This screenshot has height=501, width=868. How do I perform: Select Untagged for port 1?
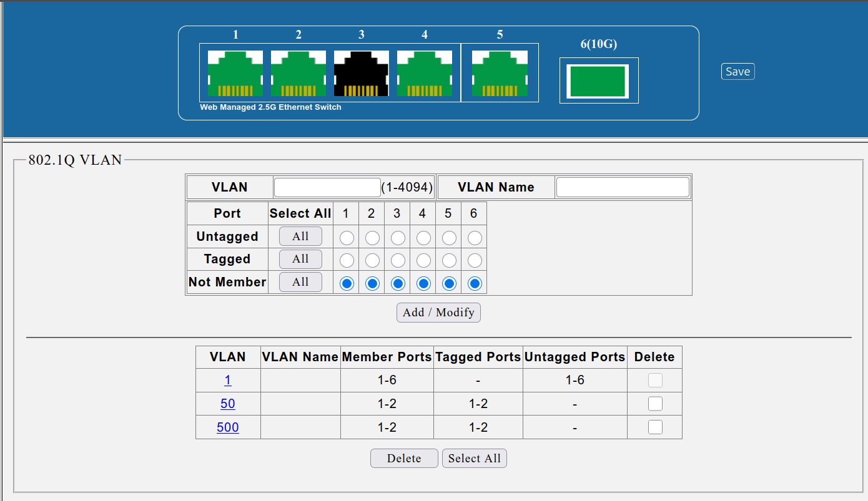click(x=347, y=238)
